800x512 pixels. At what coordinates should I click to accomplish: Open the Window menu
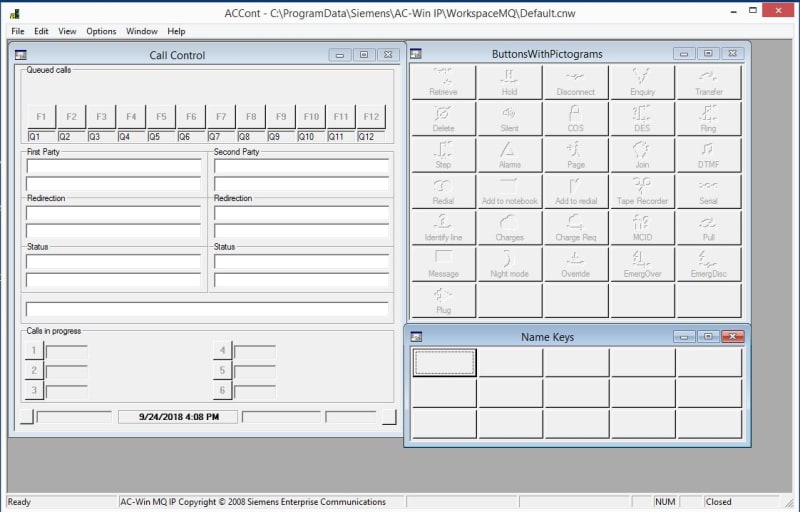tap(141, 31)
